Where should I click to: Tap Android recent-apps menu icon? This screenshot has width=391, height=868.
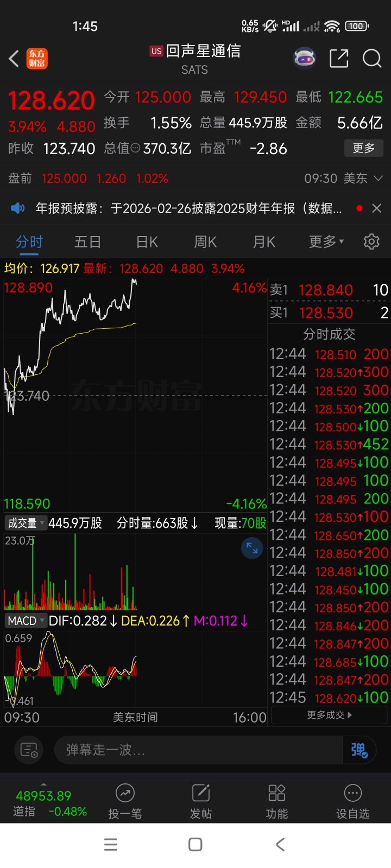(x=111, y=845)
